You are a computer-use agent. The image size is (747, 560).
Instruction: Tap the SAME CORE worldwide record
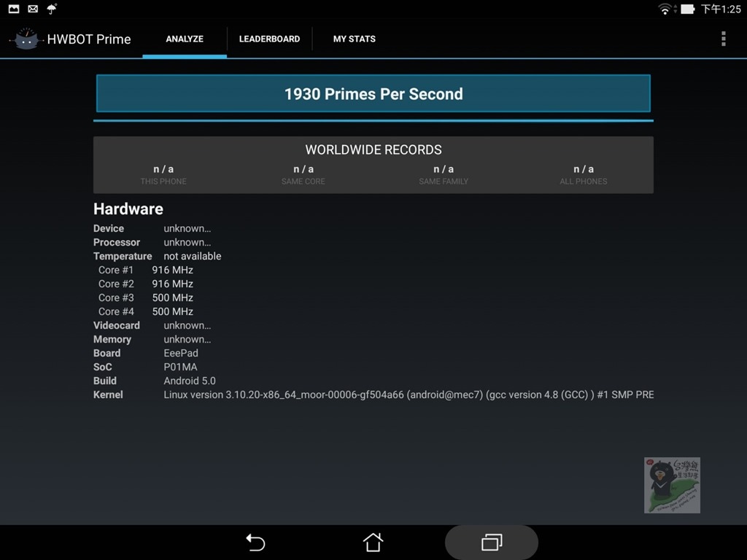pyautogui.click(x=303, y=175)
